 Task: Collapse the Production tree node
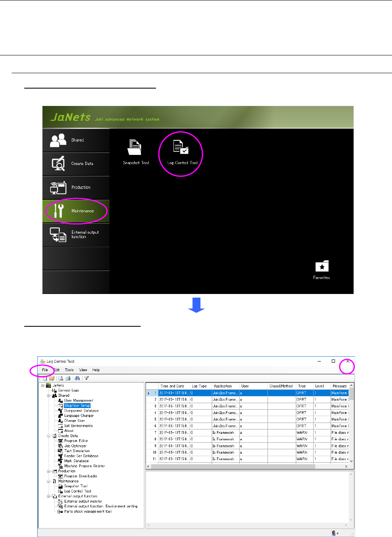click(x=48, y=471)
